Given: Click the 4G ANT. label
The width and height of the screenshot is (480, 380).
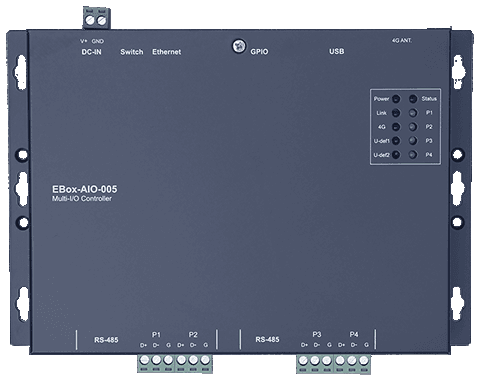Looking at the screenshot, I should (402, 40).
